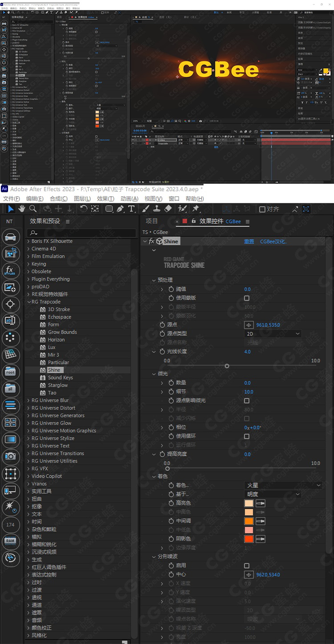Pick highlight color with its eyedropper
Viewport: 334px width, 644px height.
[x=261, y=503]
